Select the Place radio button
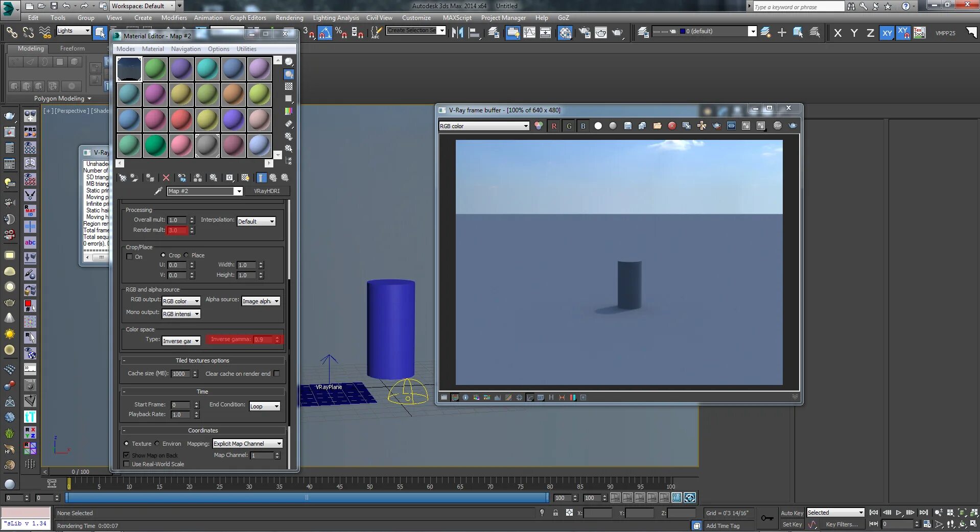The width and height of the screenshot is (980, 532). click(x=186, y=255)
